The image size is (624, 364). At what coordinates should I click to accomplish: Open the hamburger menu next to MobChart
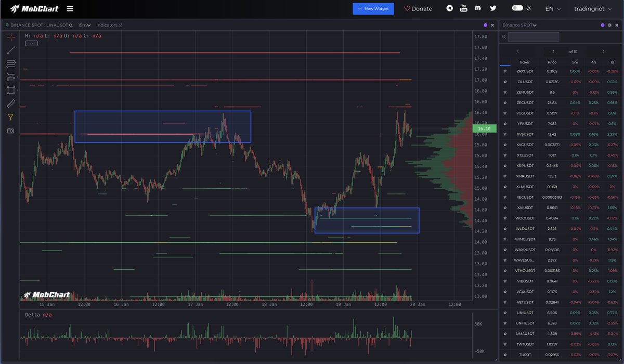(69, 8)
